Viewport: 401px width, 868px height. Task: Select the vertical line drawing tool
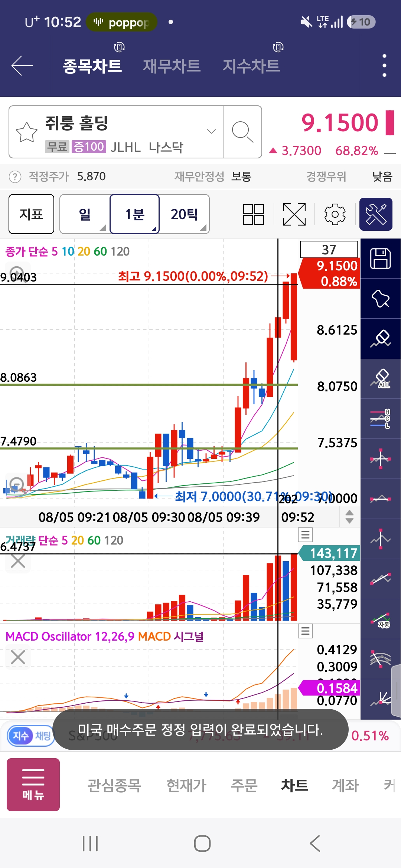click(x=381, y=539)
